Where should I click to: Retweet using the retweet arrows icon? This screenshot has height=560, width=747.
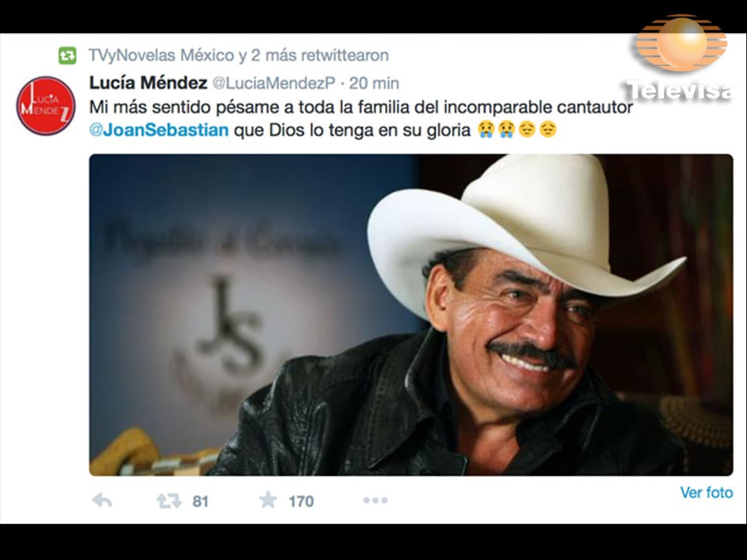point(169,501)
